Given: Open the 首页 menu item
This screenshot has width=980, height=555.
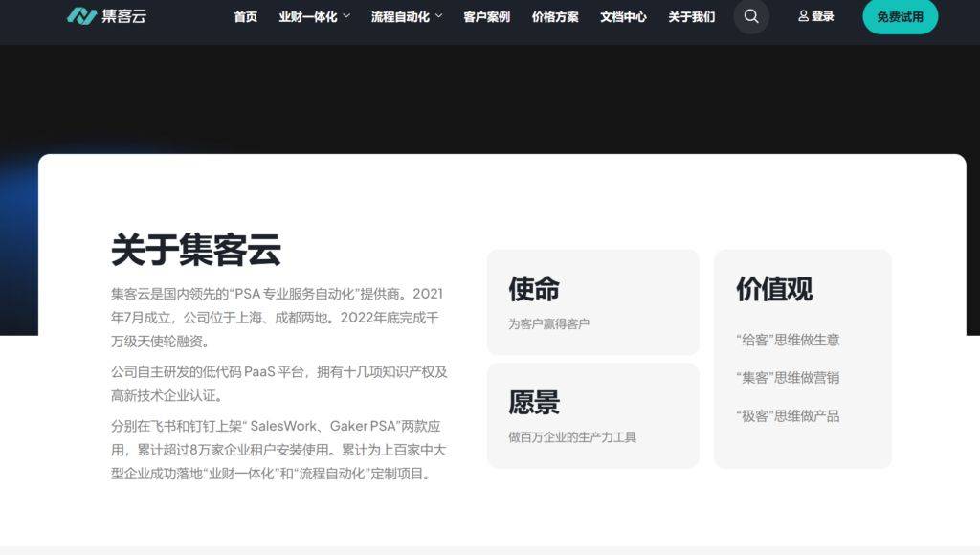Looking at the screenshot, I should point(245,16).
